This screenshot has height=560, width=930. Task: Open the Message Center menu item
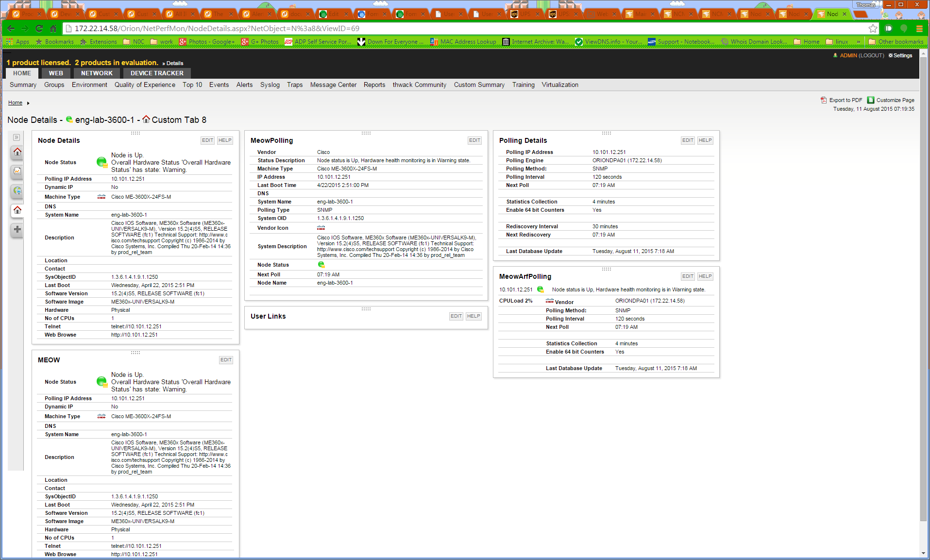click(333, 85)
